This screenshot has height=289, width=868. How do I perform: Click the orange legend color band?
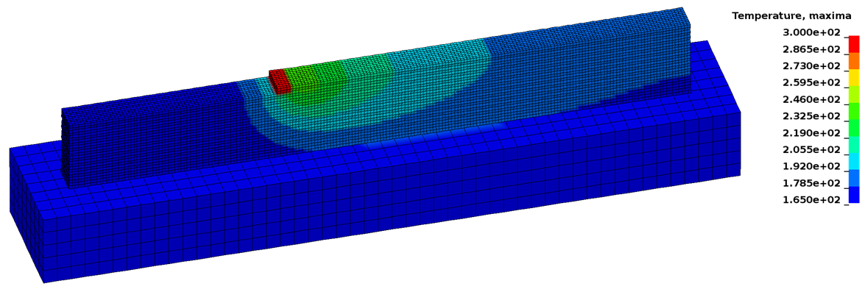click(x=853, y=61)
